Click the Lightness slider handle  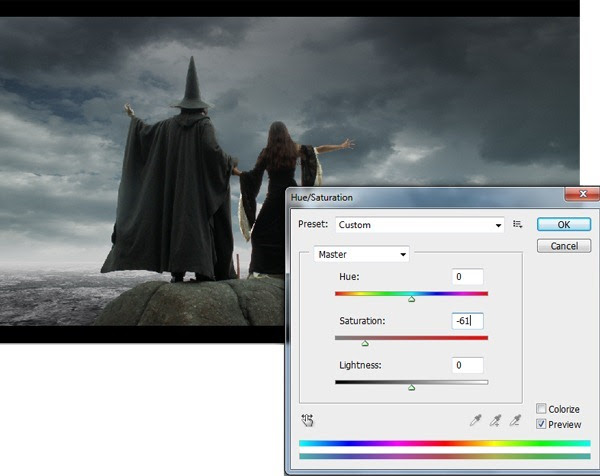pyautogui.click(x=411, y=388)
